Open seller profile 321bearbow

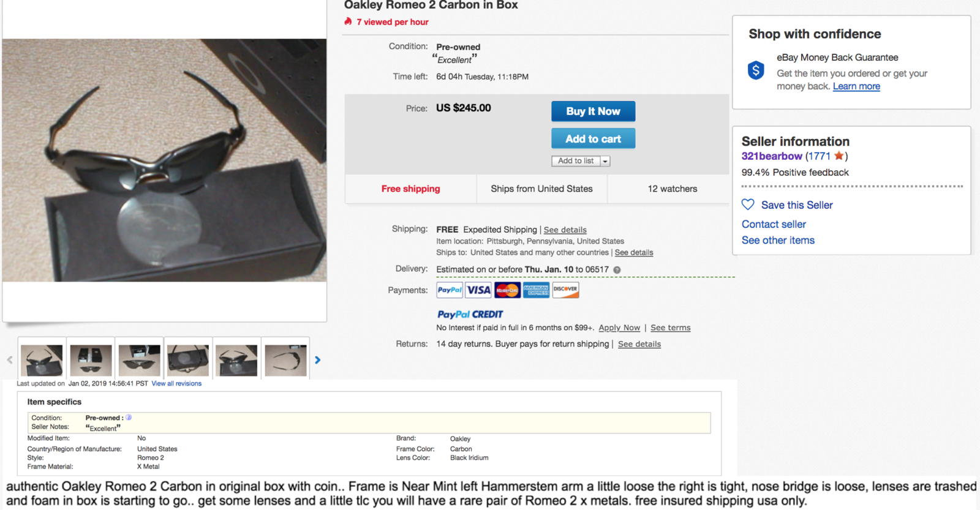pos(772,156)
